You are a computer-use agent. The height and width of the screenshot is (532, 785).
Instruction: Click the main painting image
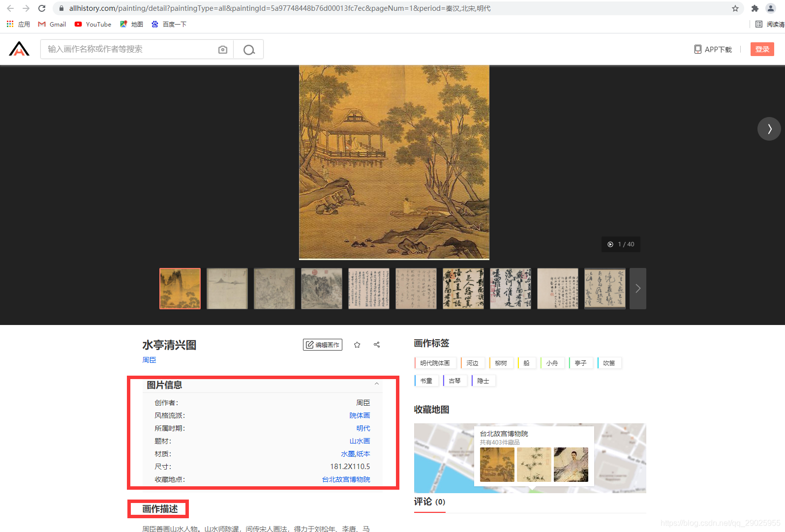(394, 162)
